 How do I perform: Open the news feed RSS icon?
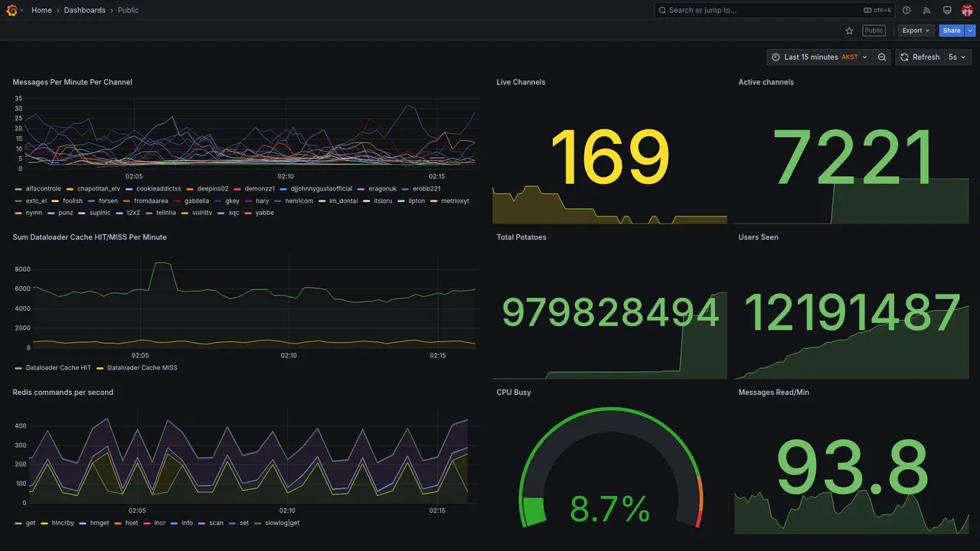tap(926, 10)
